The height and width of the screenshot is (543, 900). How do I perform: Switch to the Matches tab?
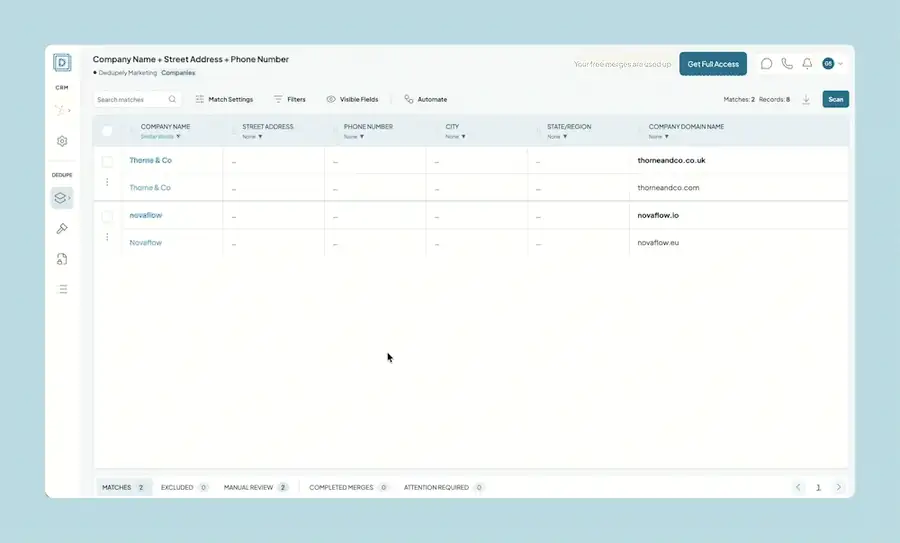(123, 487)
